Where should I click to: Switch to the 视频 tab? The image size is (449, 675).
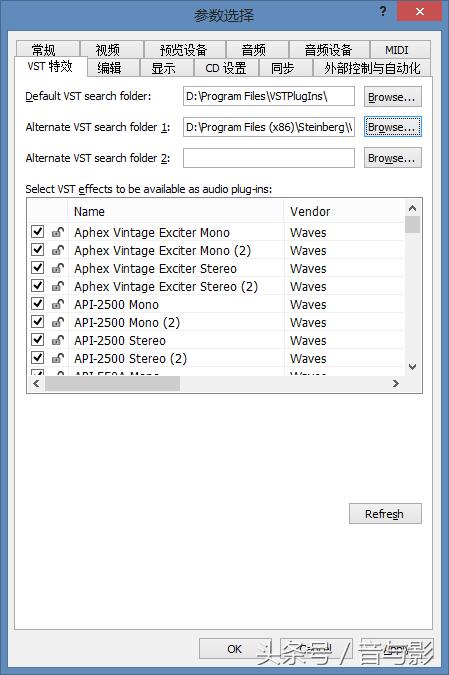(x=111, y=50)
